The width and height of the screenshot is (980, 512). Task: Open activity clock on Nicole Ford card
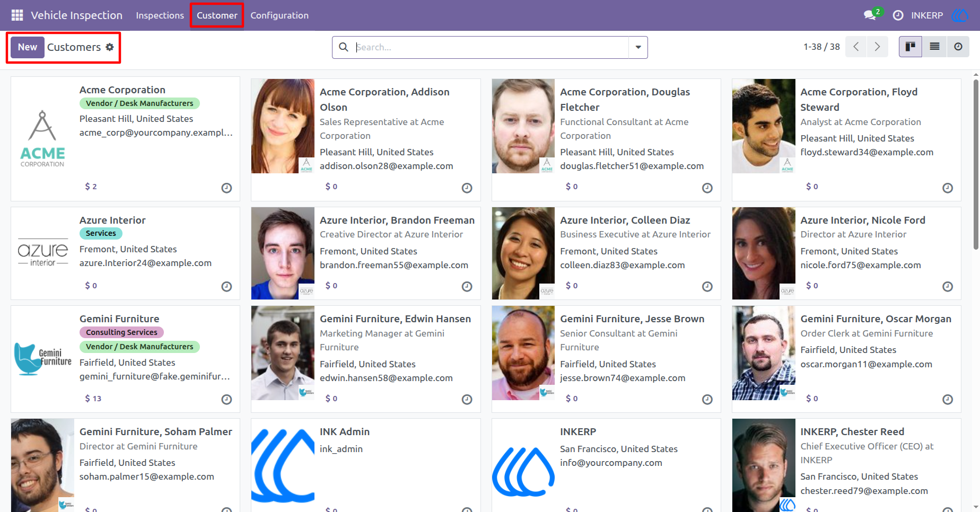[x=948, y=286]
